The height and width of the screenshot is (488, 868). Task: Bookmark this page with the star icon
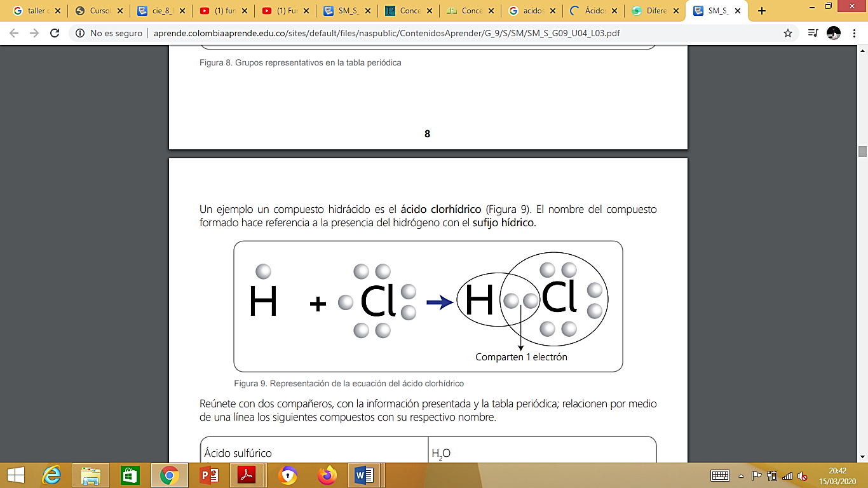point(788,33)
